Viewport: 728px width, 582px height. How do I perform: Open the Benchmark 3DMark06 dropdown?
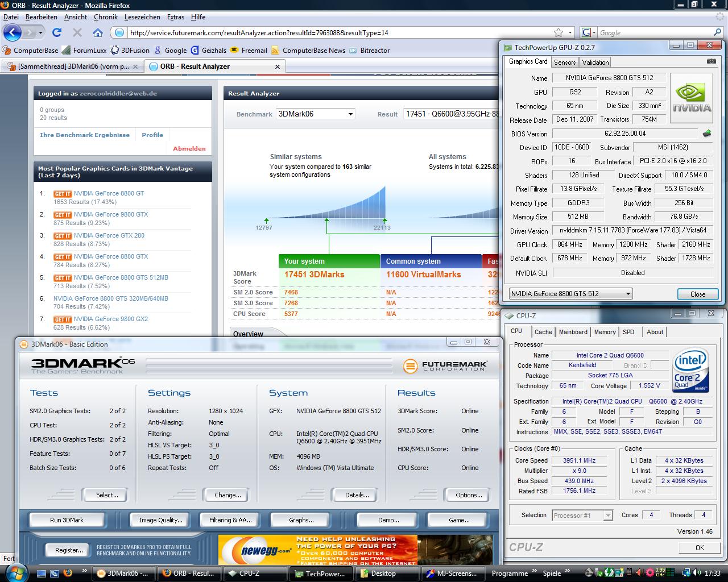pyautogui.click(x=316, y=114)
